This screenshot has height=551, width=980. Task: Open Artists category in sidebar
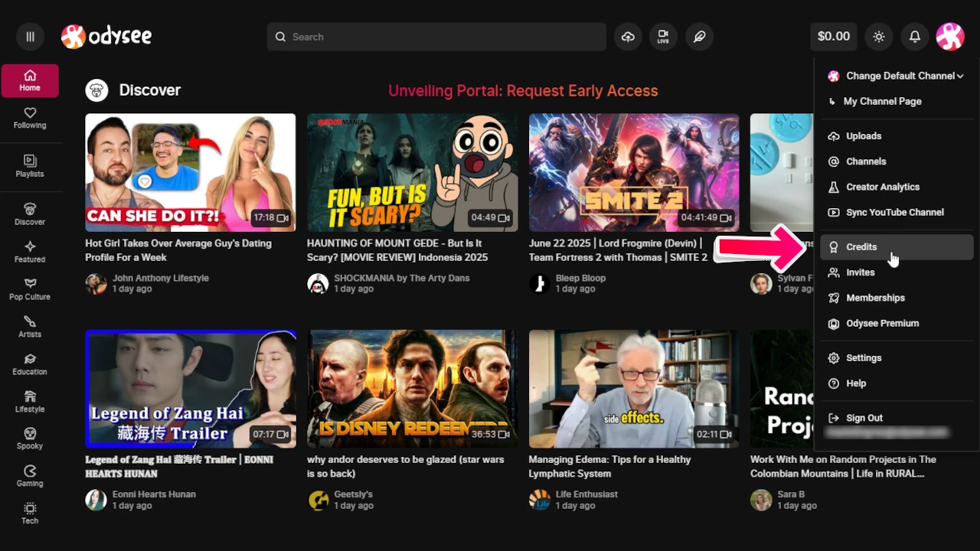30,327
